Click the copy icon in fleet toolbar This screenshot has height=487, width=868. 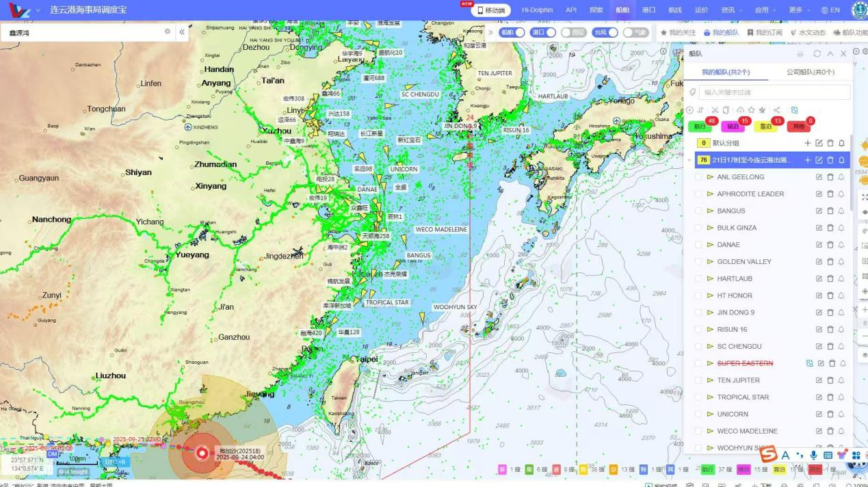pyautogui.click(x=726, y=110)
